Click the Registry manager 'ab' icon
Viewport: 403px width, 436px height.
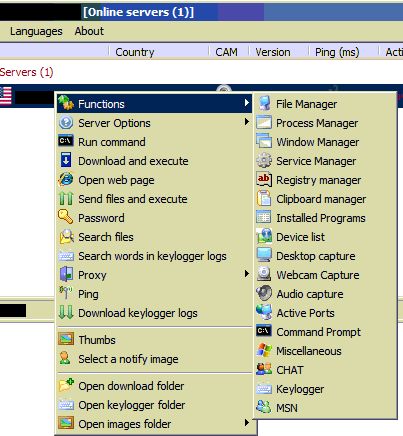point(264,179)
